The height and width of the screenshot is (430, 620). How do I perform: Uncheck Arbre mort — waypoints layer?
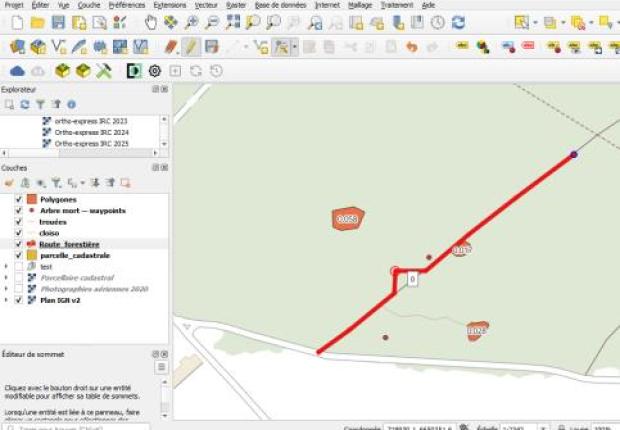[18, 210]
